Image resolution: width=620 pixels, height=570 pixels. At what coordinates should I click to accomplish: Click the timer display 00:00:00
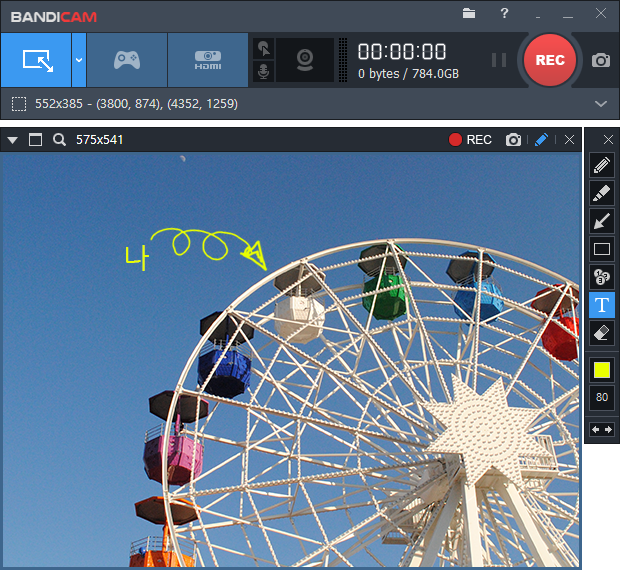click(402, 52)
